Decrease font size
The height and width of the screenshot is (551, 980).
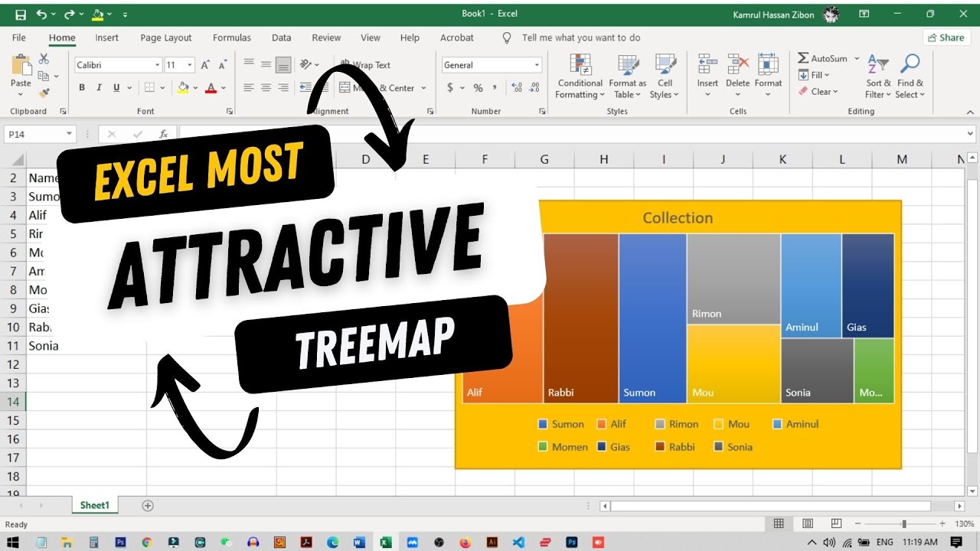223,65
